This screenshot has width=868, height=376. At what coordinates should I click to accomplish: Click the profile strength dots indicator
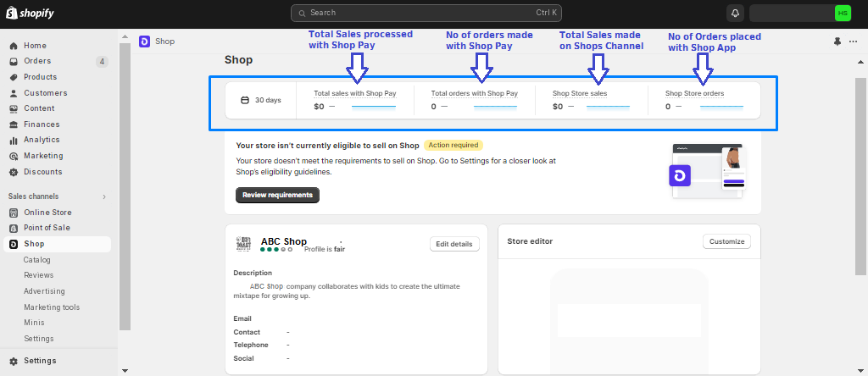pyautogui.click(x=276, y=249)
